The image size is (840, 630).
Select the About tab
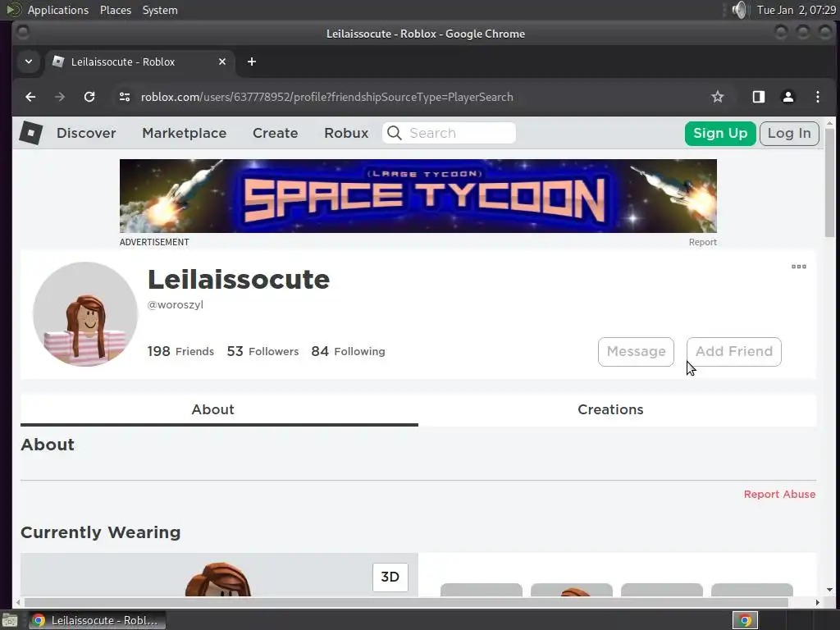click(219, 410)
